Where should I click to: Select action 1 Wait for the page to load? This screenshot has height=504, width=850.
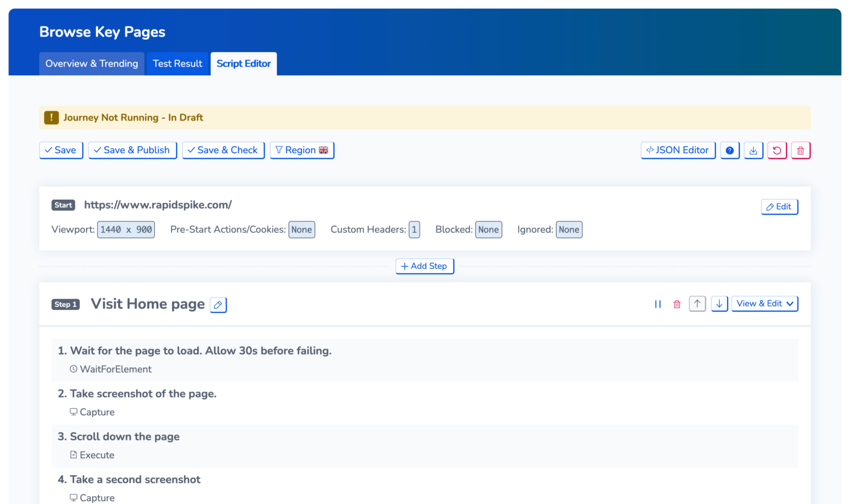point(424,360)
